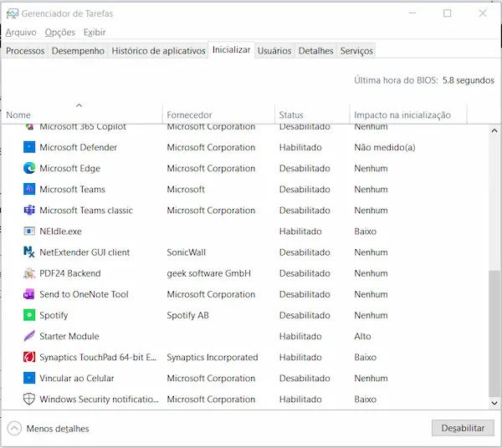Select the NEIdle.exe entry name
This screenshot has width=502, height=448.
[x=60, y=232]
